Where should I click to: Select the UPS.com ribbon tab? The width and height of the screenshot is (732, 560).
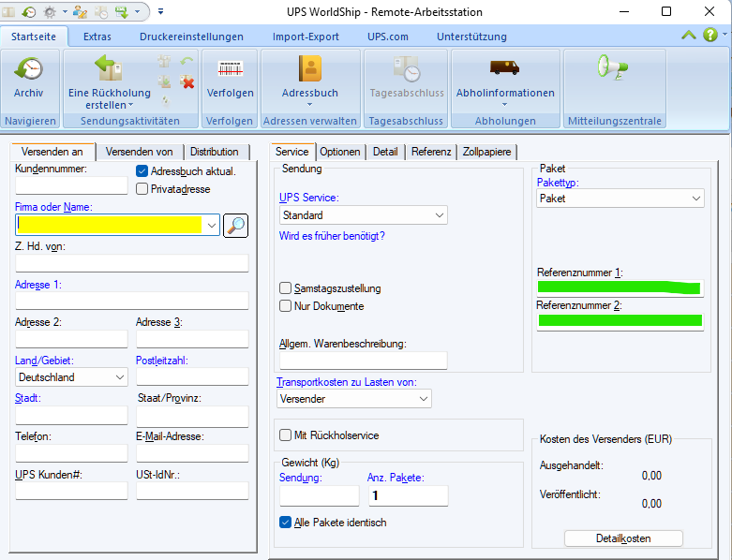pos(387,37)
